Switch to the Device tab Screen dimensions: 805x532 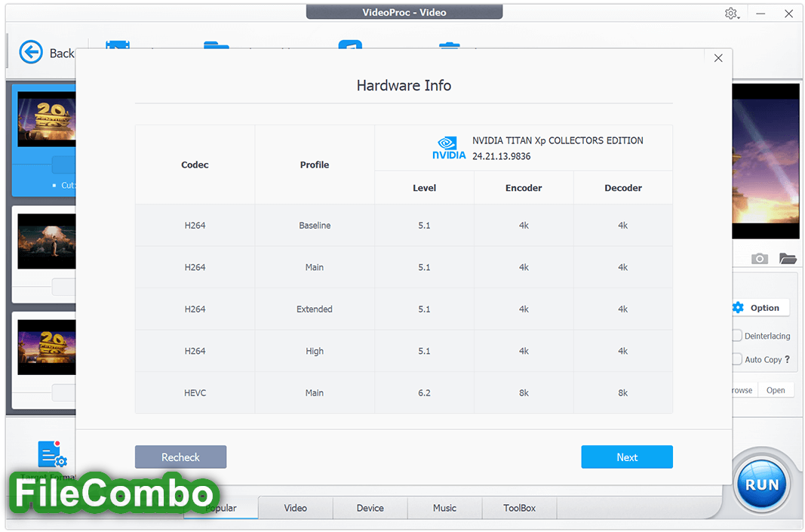[370, 508]
